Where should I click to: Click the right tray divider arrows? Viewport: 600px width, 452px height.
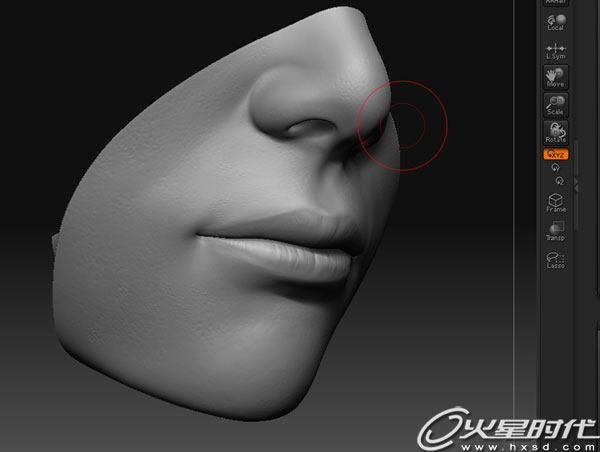click(x=576, y=184)
